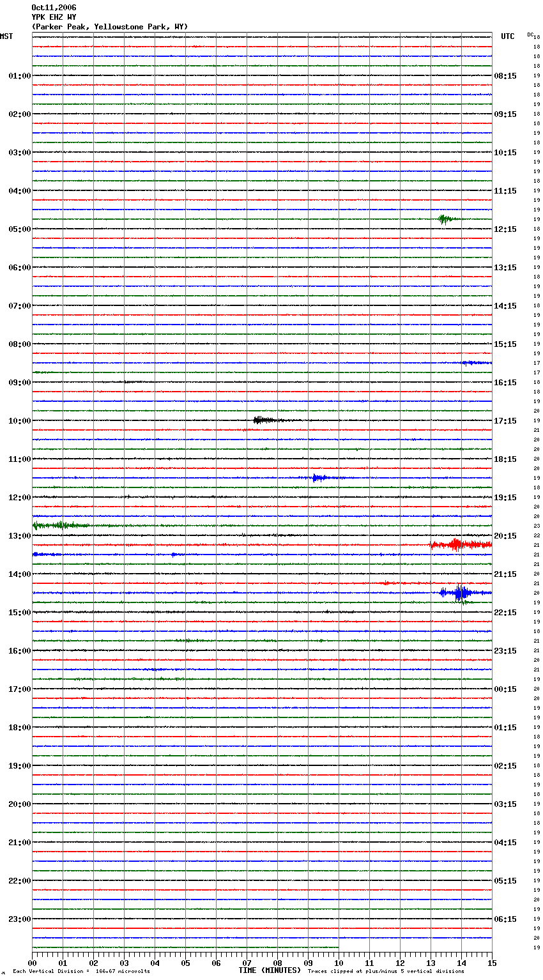
Task: Select the station code 'YPK EHZ WY'
Action: (x=54, y=17)
